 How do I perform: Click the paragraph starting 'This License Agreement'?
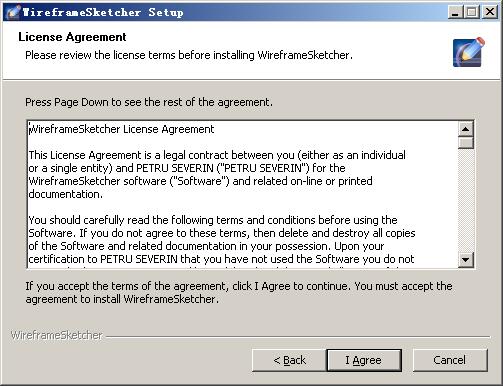[x=217, y=174]
